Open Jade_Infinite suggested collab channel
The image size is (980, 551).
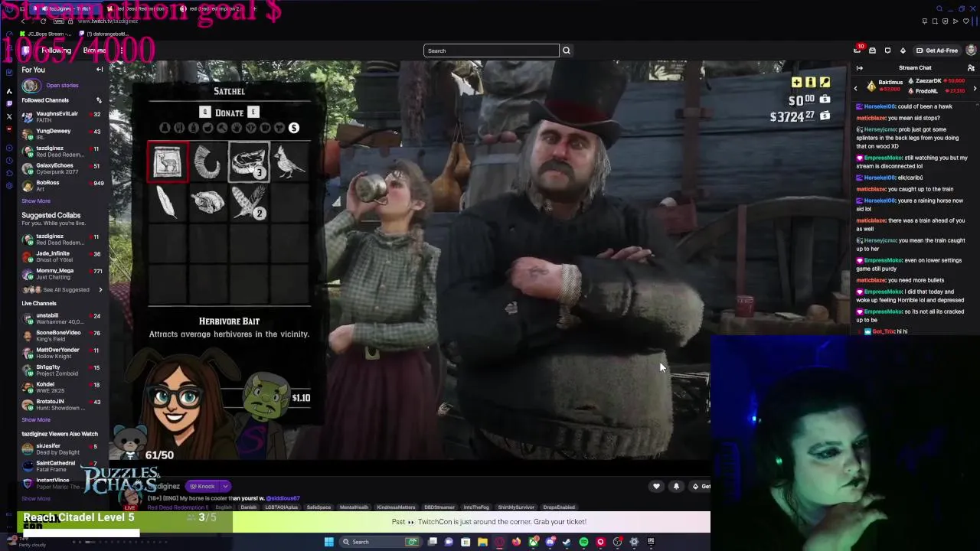pos(61,256)
